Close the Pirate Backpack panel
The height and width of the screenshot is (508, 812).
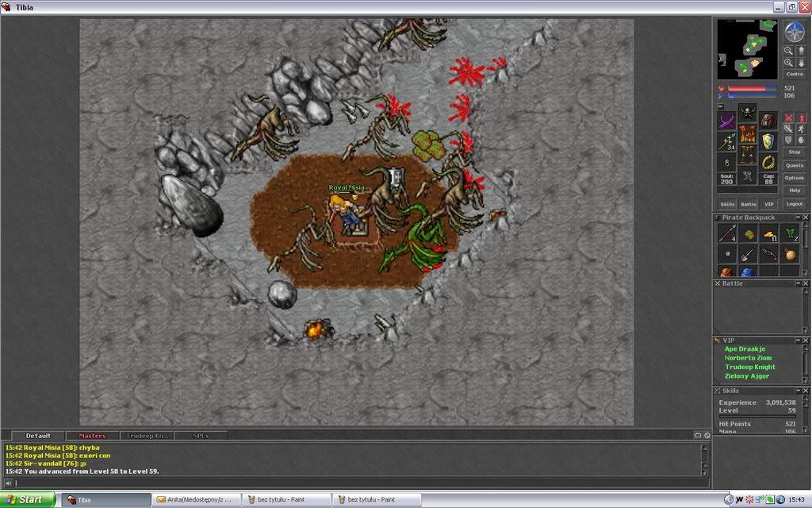[x=806, y=217]
